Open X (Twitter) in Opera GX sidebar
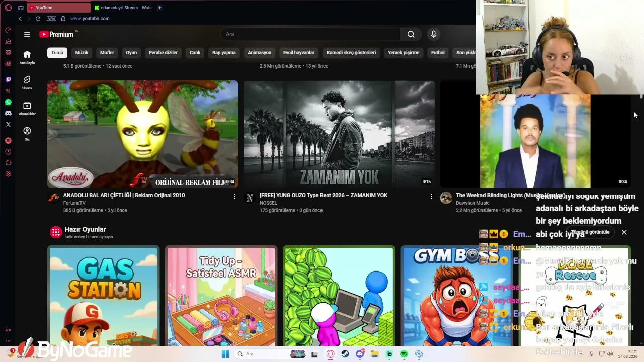This screenshot has height=362, width=644. point(8,124)
